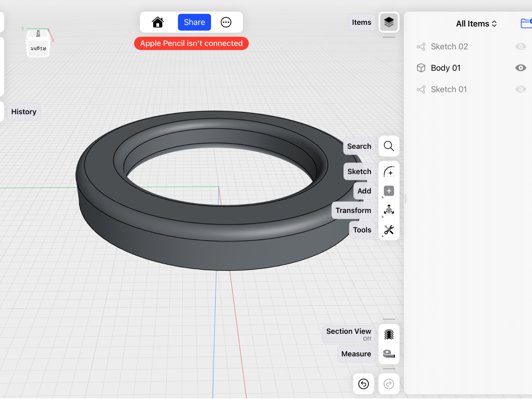
Task: Click the Share button
Action: [194, 22]
